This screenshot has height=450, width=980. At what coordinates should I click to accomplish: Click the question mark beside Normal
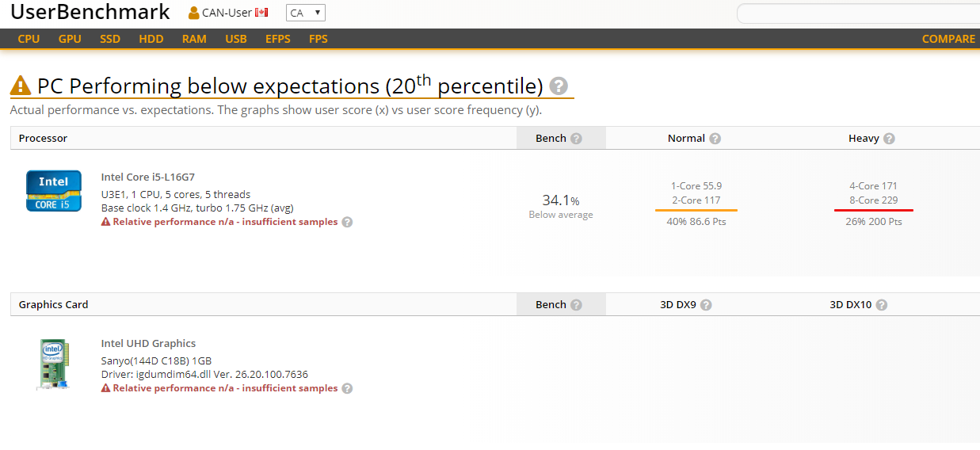715,139
